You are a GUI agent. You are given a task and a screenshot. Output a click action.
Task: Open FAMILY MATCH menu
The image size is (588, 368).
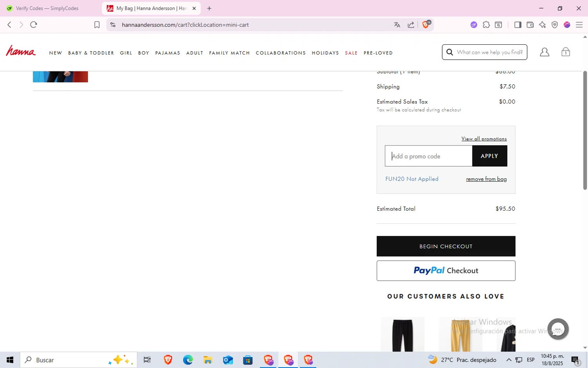(229, 53)
